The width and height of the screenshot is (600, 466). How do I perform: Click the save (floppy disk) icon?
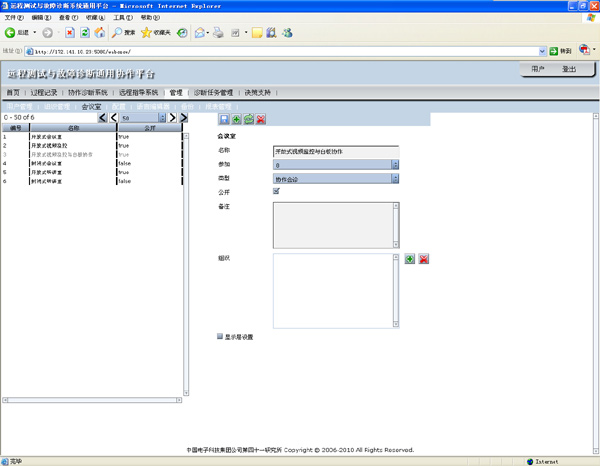point(223,119)
